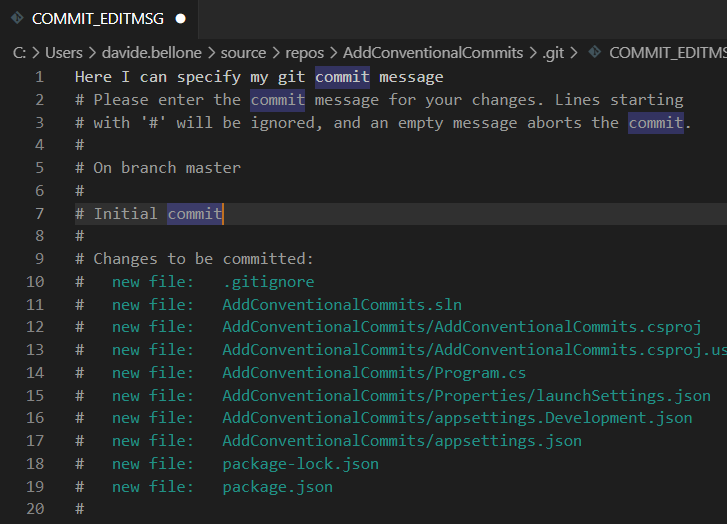Click 'Please enter the' comment text

pyautogui.click(x=167, y=100)
